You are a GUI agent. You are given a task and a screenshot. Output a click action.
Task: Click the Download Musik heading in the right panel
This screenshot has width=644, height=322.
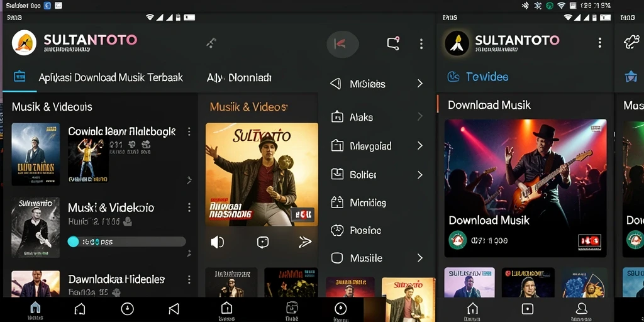489,105
